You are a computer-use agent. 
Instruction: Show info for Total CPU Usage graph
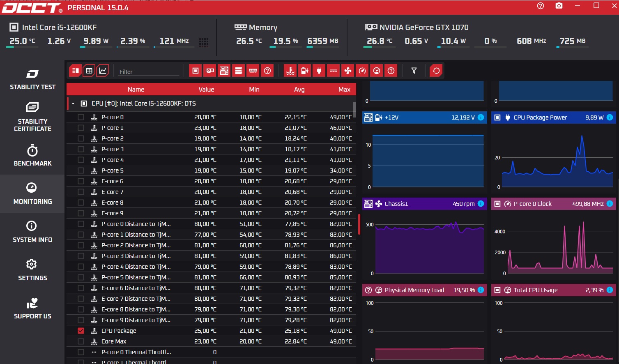610,290
